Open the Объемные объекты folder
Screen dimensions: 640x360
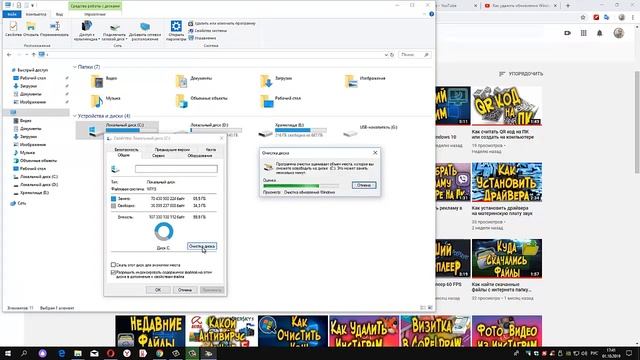202,100
